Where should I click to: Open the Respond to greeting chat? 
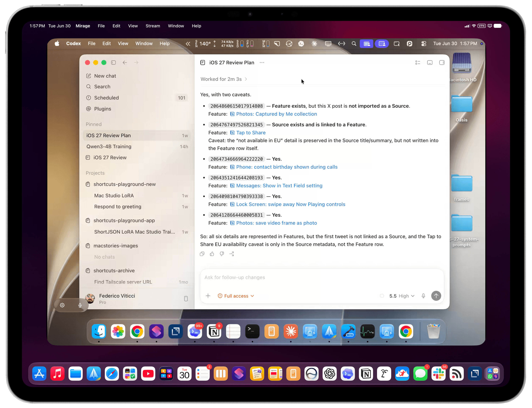pos(137,207)
